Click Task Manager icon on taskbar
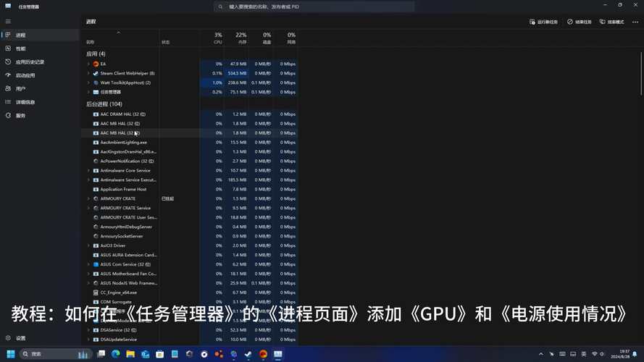This screenshot has height=362, width=644. pos(278,354)
